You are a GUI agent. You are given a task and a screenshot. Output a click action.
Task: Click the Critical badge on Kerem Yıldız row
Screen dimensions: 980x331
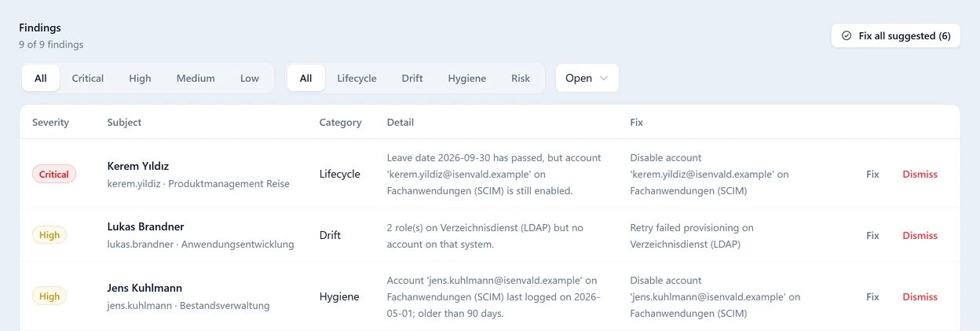point(54,175)
